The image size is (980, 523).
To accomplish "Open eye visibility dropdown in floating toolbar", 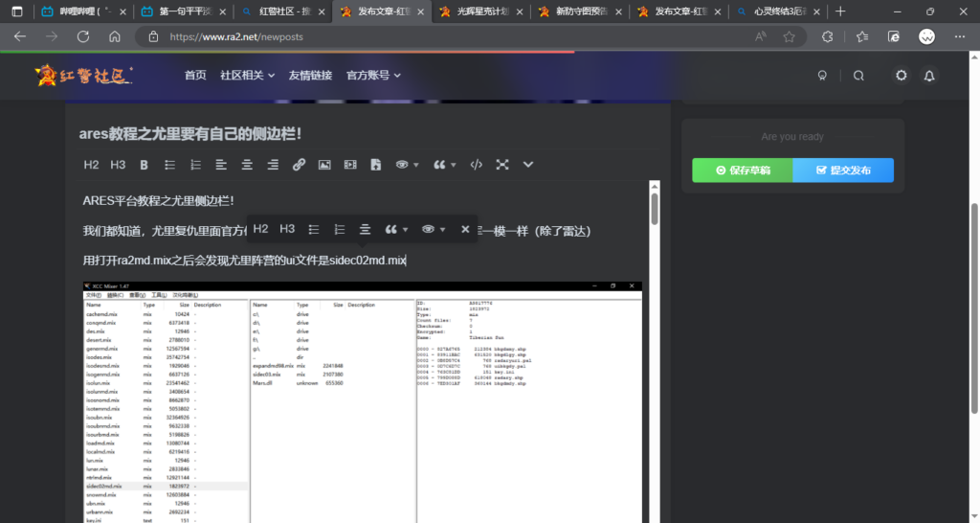I will [x=434, y=230].
